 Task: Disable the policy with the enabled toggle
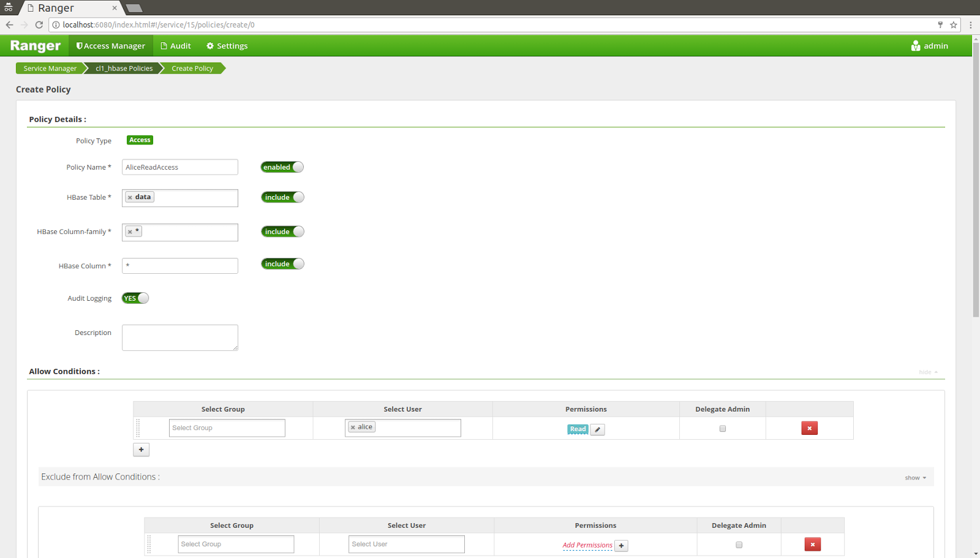(x=282, y=167)
